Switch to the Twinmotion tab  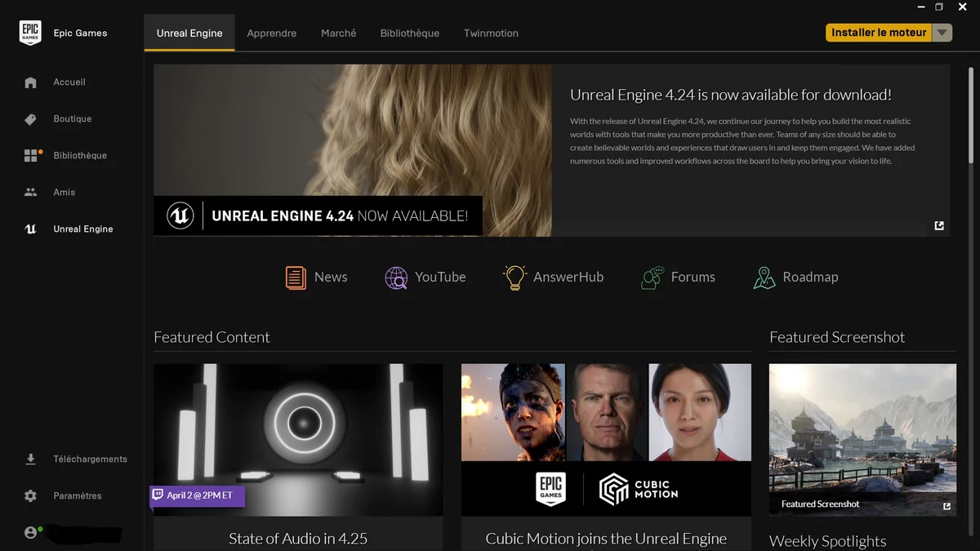491,33
